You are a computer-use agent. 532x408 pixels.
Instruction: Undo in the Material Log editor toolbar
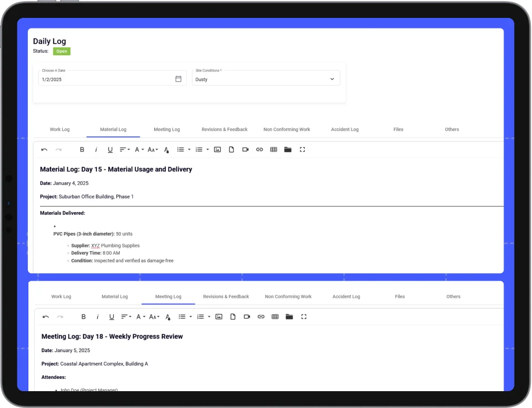(x=44, y=150)
